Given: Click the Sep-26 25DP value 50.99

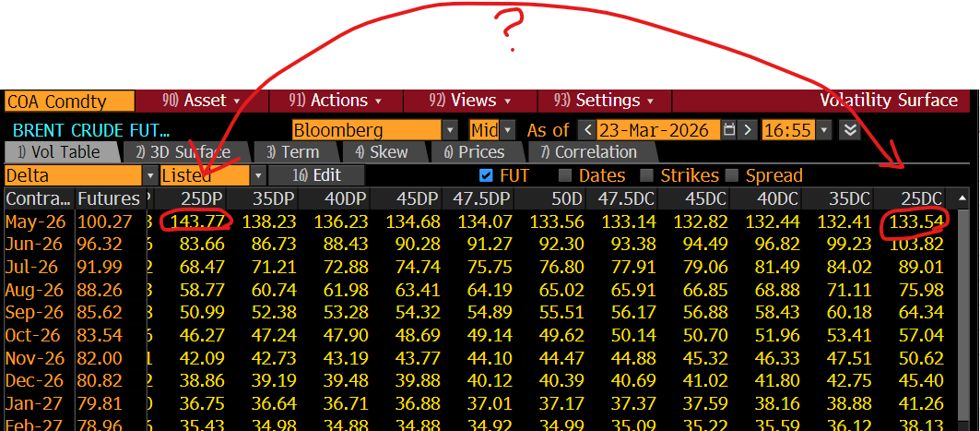Looking at the screenshot, I should click(202, 312).
